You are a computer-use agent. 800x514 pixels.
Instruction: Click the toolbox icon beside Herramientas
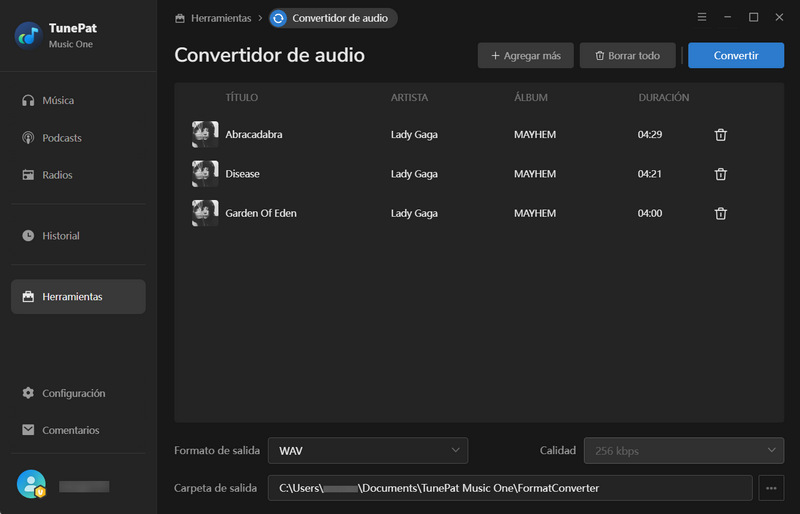tap(28, 297)
